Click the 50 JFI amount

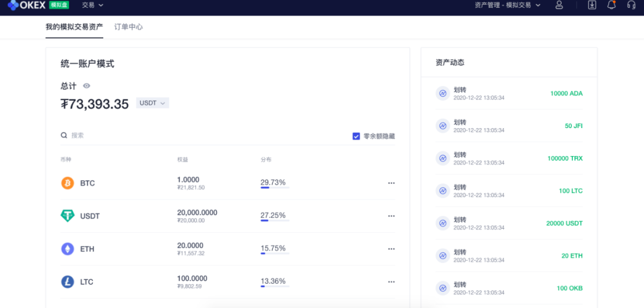coord(574,126)
